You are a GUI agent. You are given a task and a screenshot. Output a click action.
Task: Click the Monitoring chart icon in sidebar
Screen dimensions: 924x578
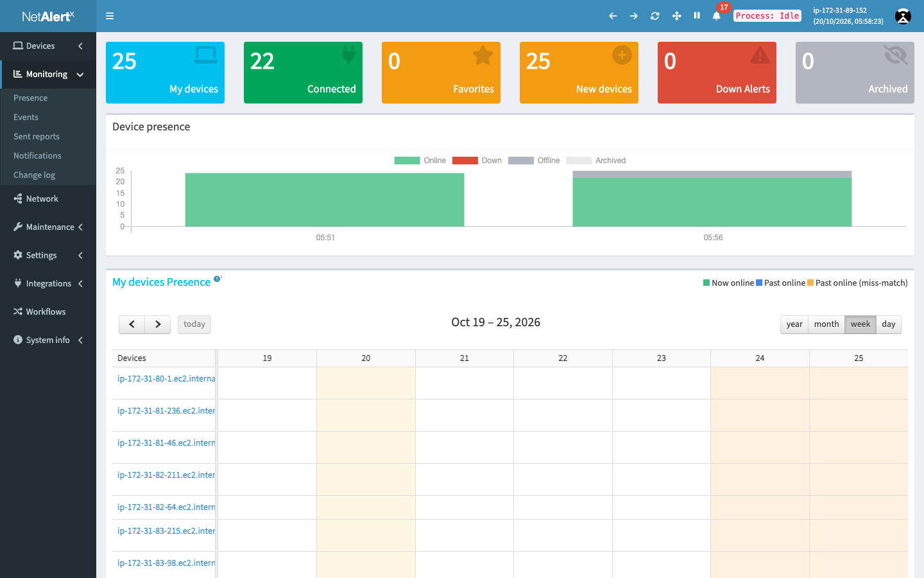[x=18, y=74]
